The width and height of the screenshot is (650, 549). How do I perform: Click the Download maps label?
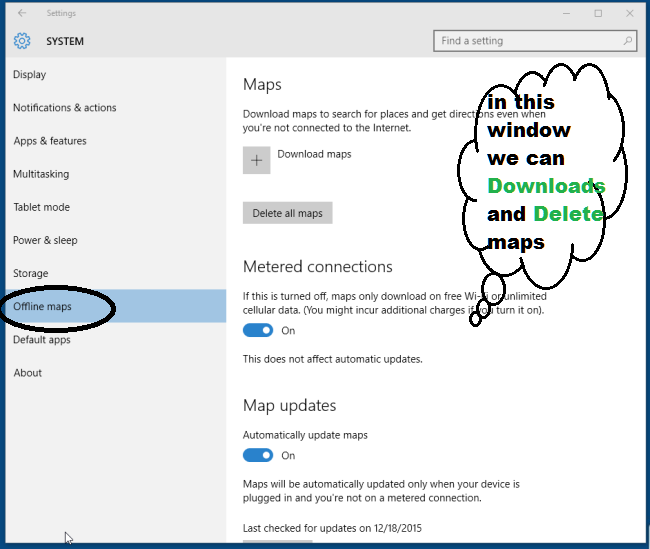tap(314, 154)
